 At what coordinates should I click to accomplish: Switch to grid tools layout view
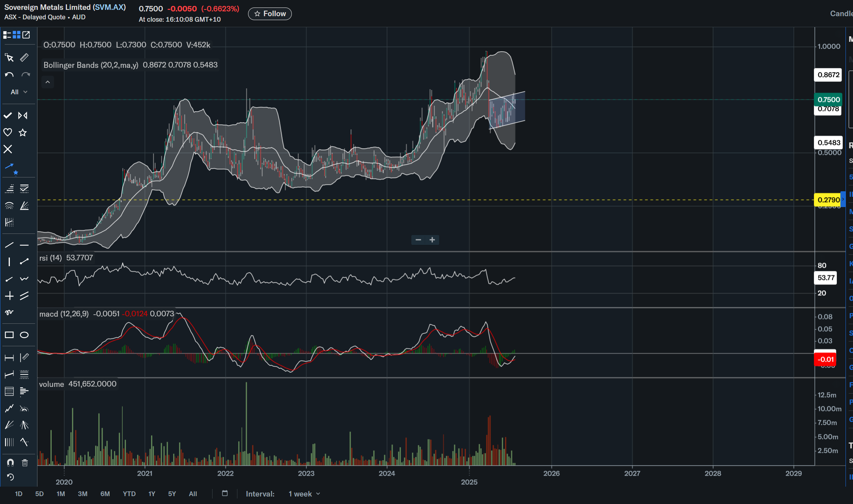coord(17,35)
